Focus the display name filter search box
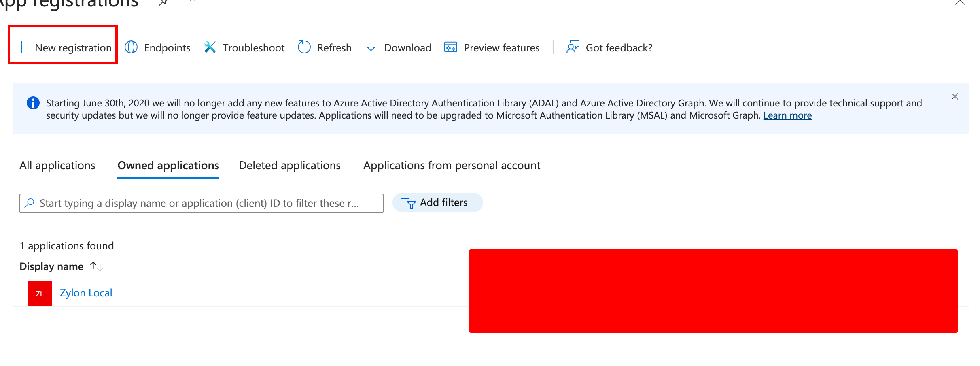 pos(202,203)
